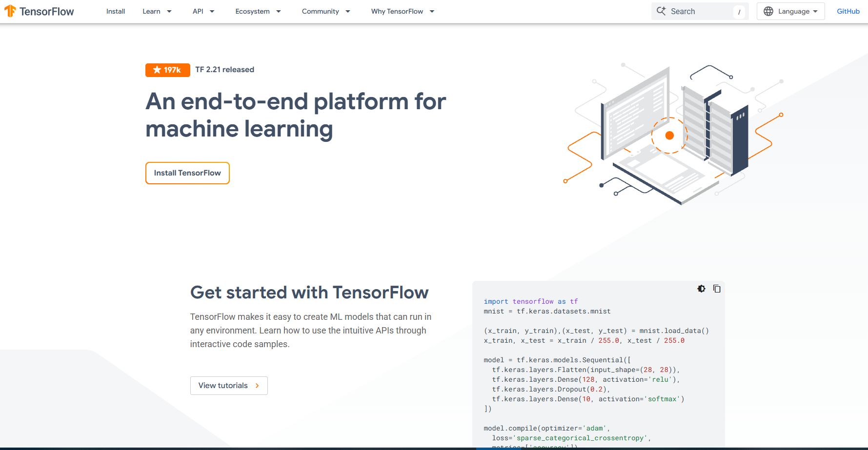Click the 'mnist = tf.keras.datasets.mnist' line
The height and width of the screenshot is (450, 868).
(x=547, y=312)
